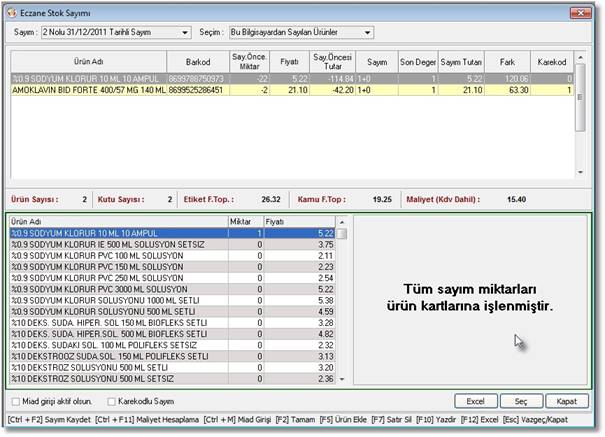
Task: Click the Fark column header
Action: tap(506, 61)
